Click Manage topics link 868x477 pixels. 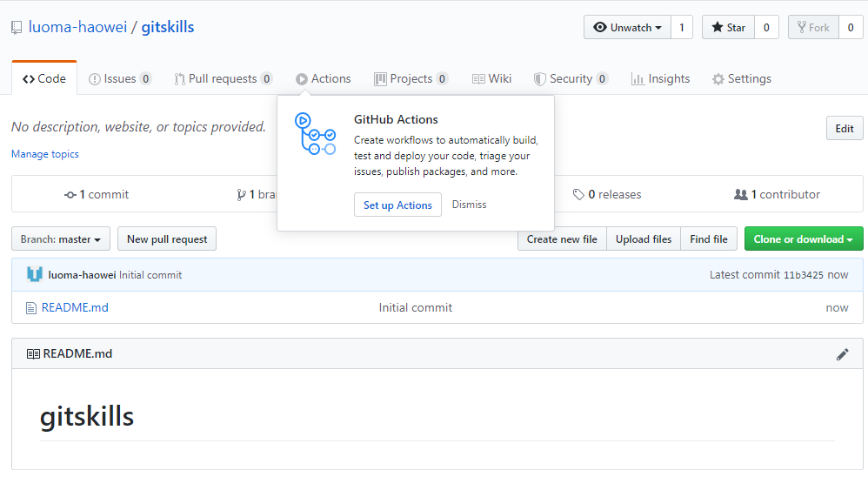(45, 154)
